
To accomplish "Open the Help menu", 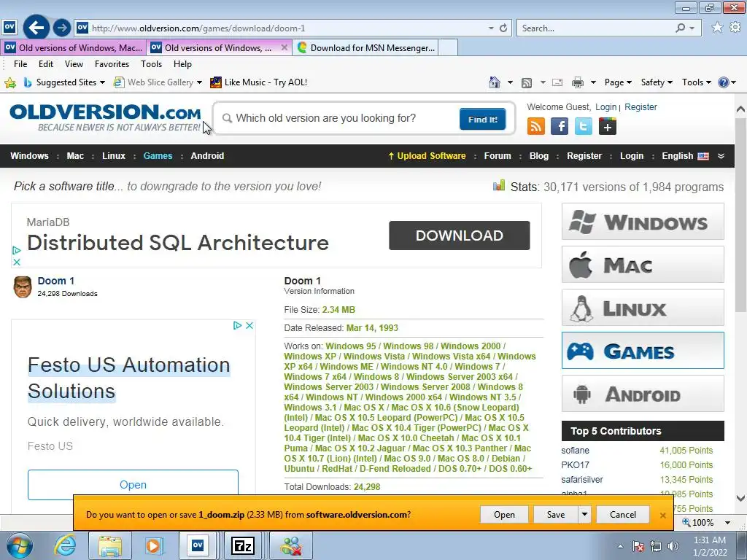I will tap(182, 64).
